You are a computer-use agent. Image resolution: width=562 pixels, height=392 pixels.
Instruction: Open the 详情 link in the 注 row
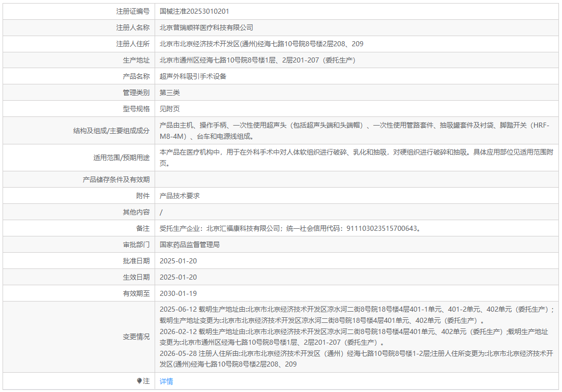[x=166, y=381]
